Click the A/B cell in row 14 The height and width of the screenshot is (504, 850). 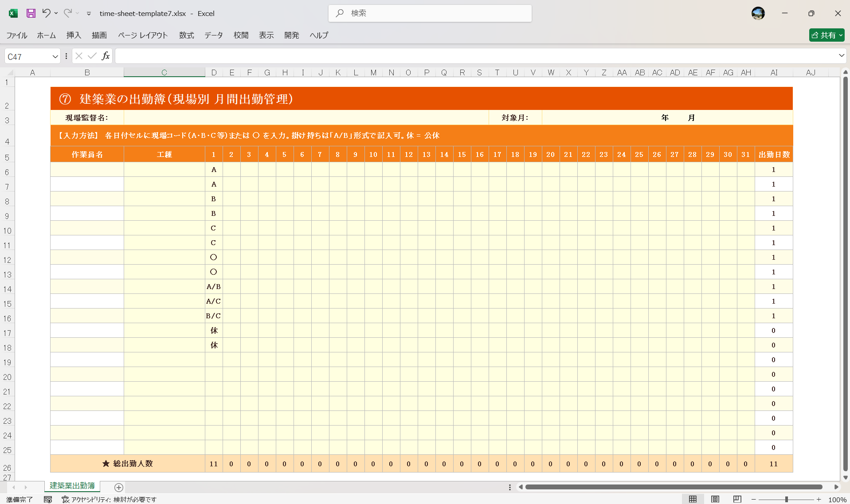[214, 287]
